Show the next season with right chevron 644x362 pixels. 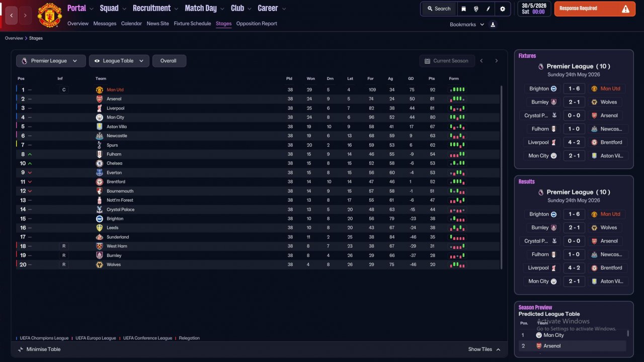(497, 61)
